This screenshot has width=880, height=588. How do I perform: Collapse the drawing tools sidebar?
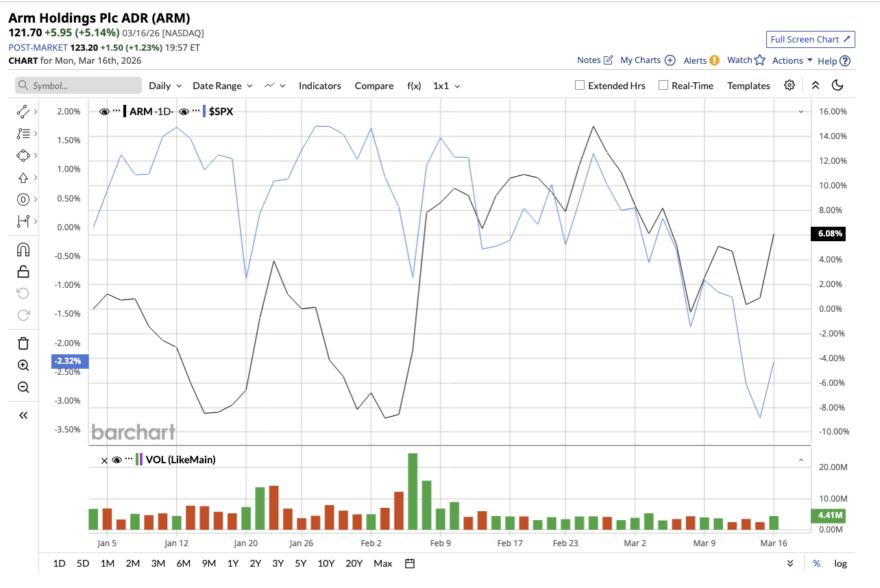pos(23,415)
